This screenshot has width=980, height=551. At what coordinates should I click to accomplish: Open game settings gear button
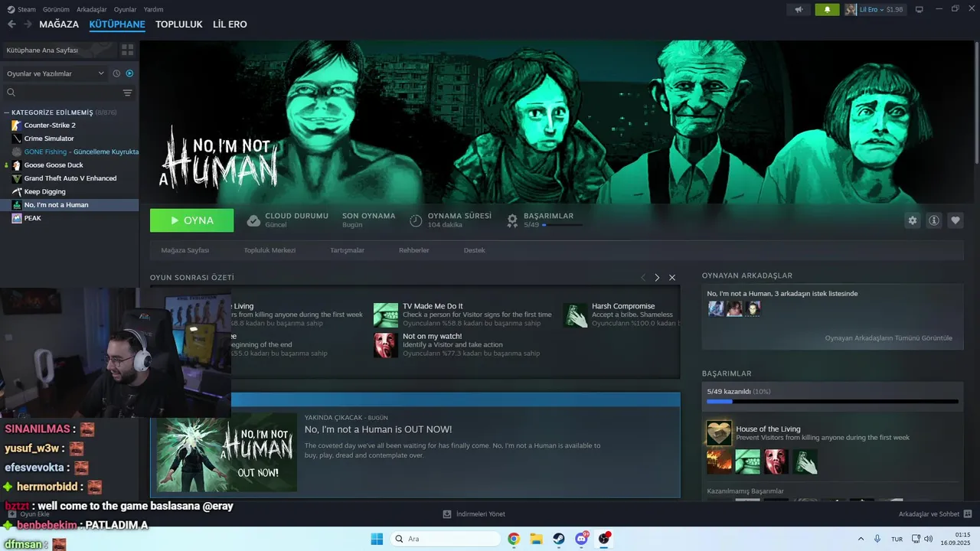tap(912, 220)
